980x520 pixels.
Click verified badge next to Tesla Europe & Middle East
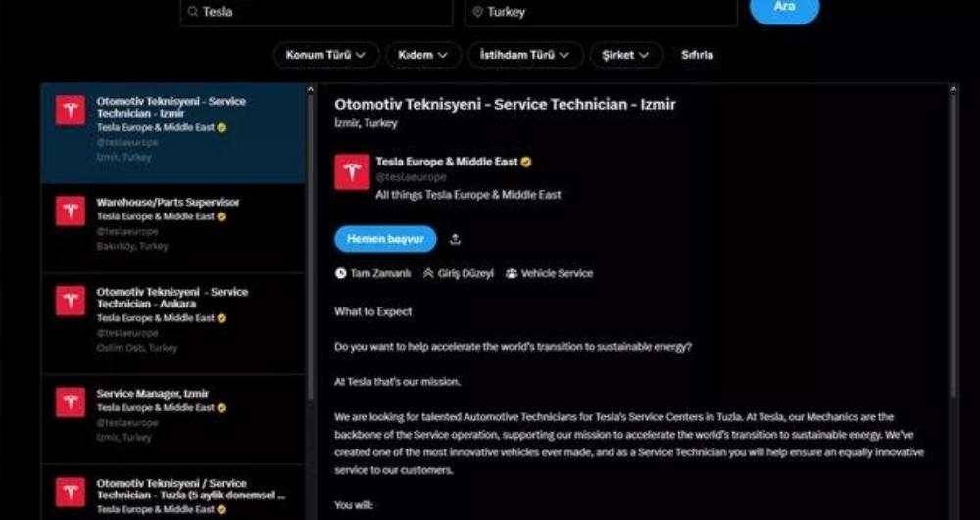coord(526,162)
